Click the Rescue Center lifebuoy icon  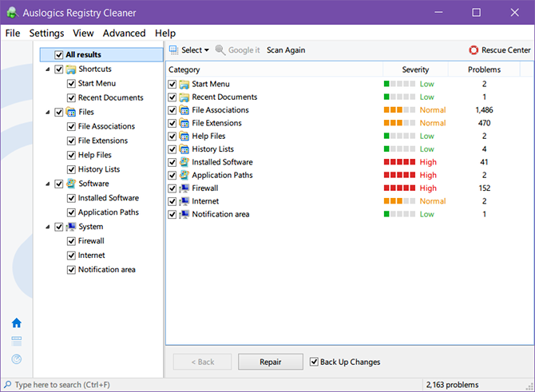coord(474,50)
